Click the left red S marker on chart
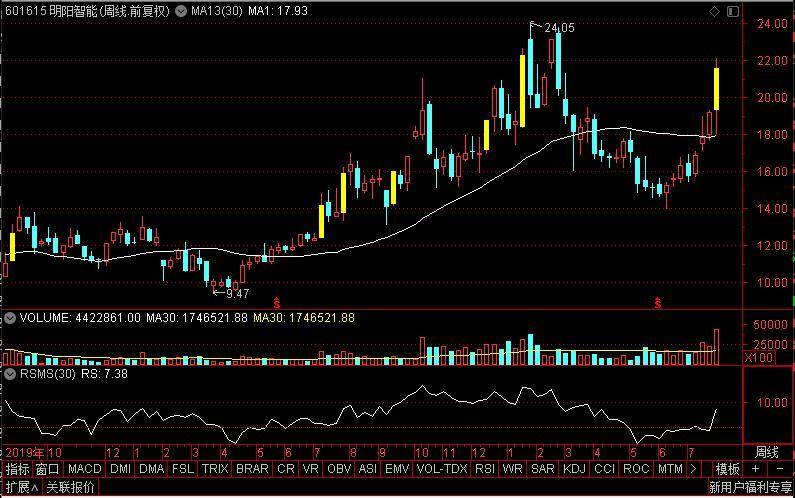This screenshot has width=795, height=498. (278, 301)
